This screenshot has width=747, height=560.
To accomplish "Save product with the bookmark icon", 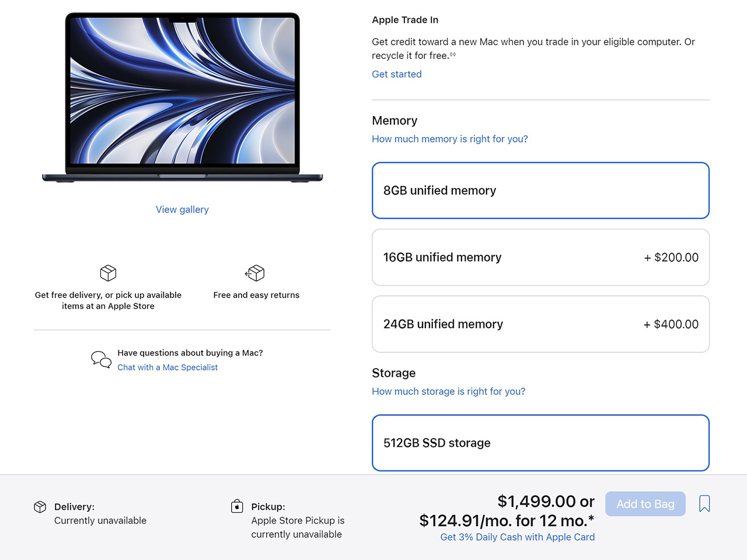I will 704,503.
